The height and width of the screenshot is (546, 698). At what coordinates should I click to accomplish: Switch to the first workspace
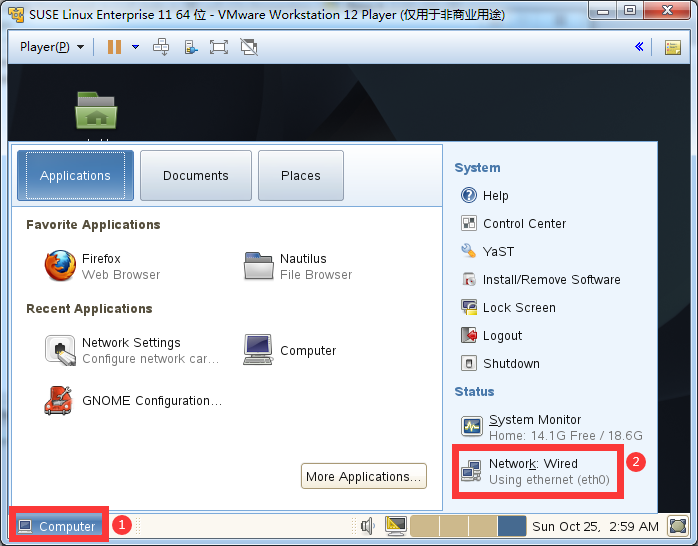[424, 526]
